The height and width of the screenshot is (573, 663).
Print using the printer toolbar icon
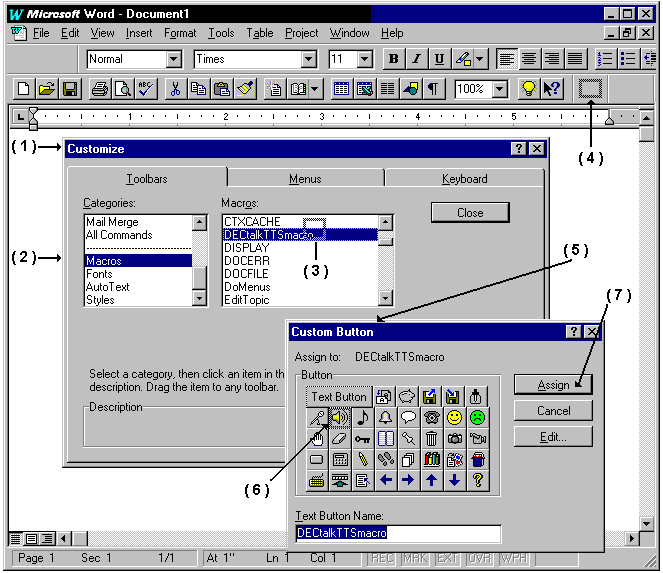pyautogui.click(x=100, y=89)
